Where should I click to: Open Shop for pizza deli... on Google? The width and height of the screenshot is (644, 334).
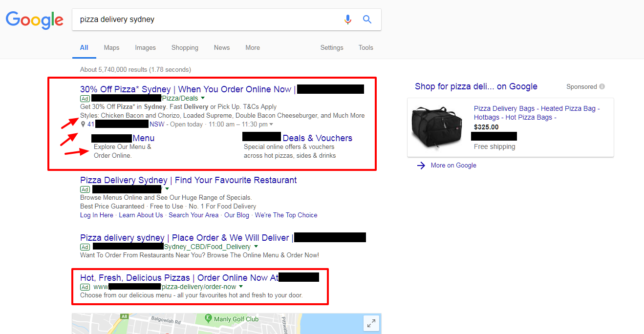click(x=476, y=86)
